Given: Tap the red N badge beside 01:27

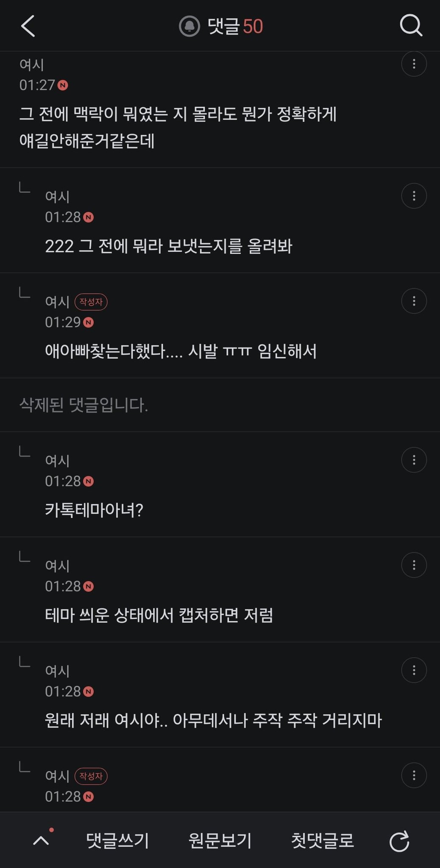Looking at the screenshot, I should (63, 85).
